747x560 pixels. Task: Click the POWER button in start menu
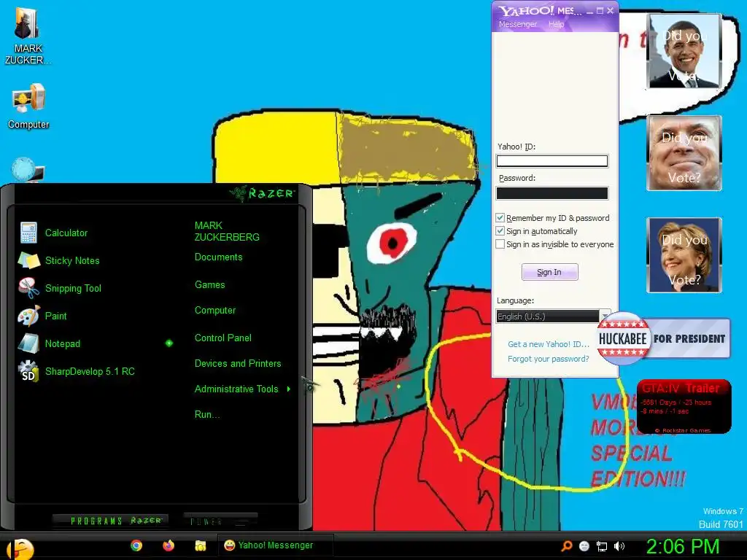tap(220, 521)
